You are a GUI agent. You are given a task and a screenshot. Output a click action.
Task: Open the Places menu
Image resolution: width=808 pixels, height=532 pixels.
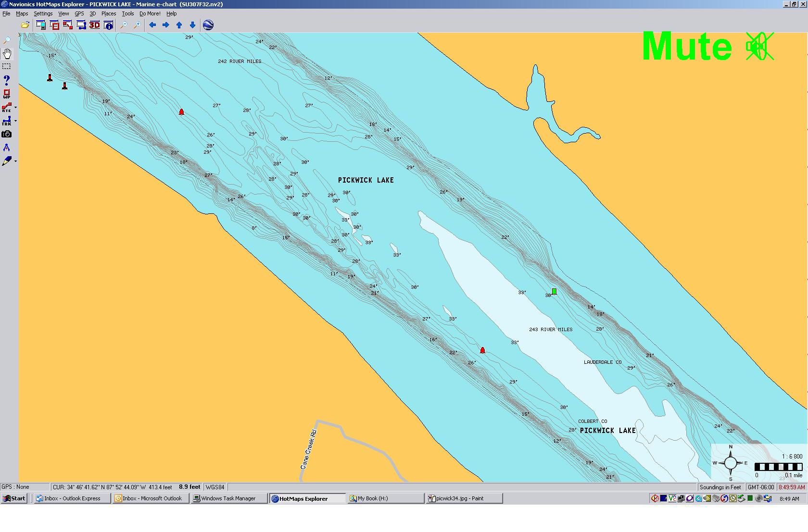click(108, 13)
